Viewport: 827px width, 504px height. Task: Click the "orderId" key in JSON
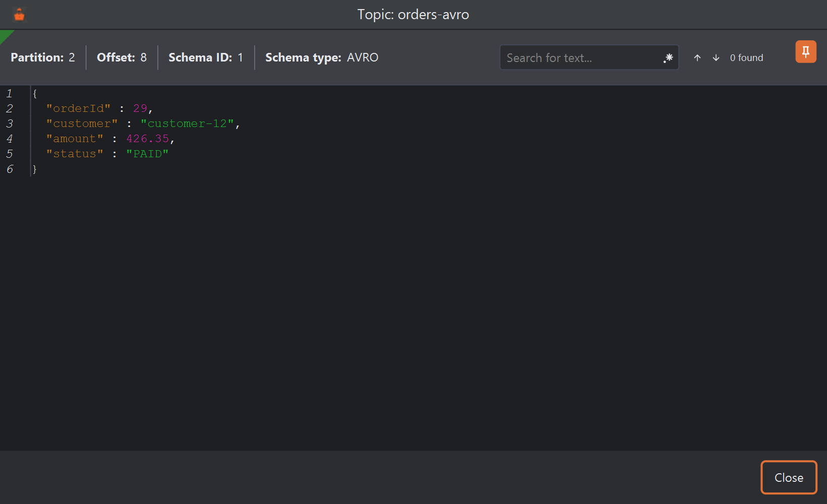(78, 108)
